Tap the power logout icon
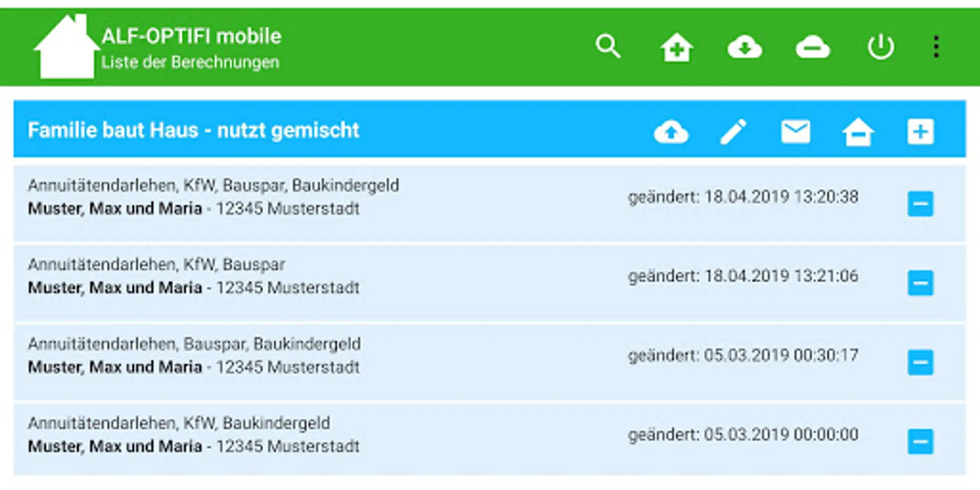 (x=880, y=47)
